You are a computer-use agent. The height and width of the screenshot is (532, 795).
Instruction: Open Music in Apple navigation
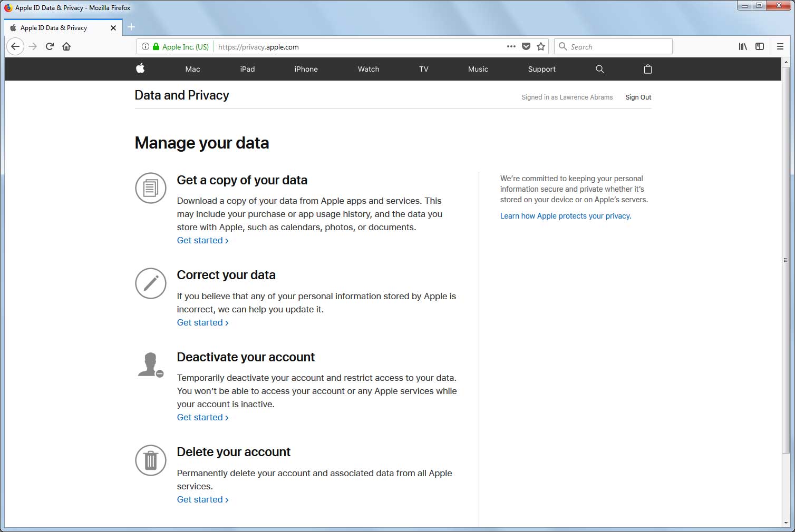478,69
